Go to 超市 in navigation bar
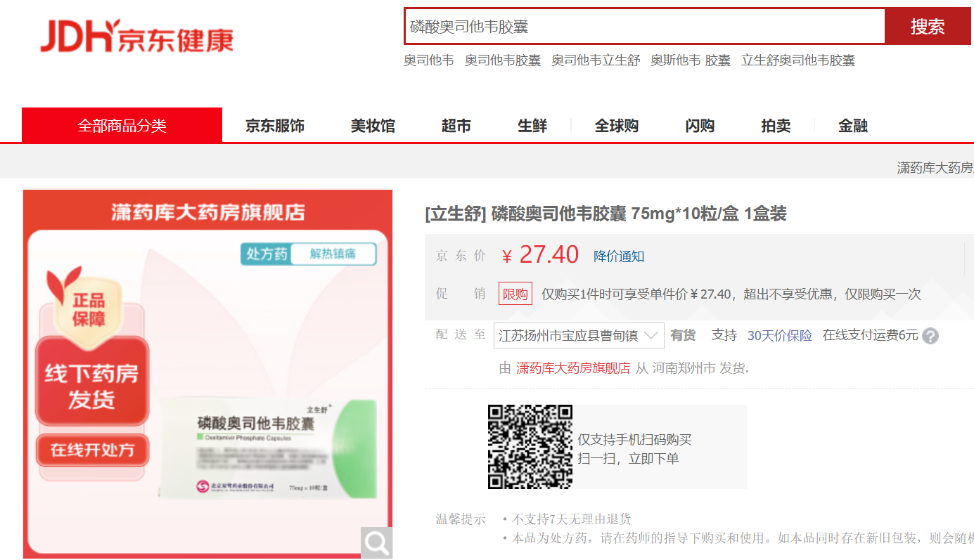Image resolution: width=974 pixels, height=560 pixels. [x=456, y=126]
